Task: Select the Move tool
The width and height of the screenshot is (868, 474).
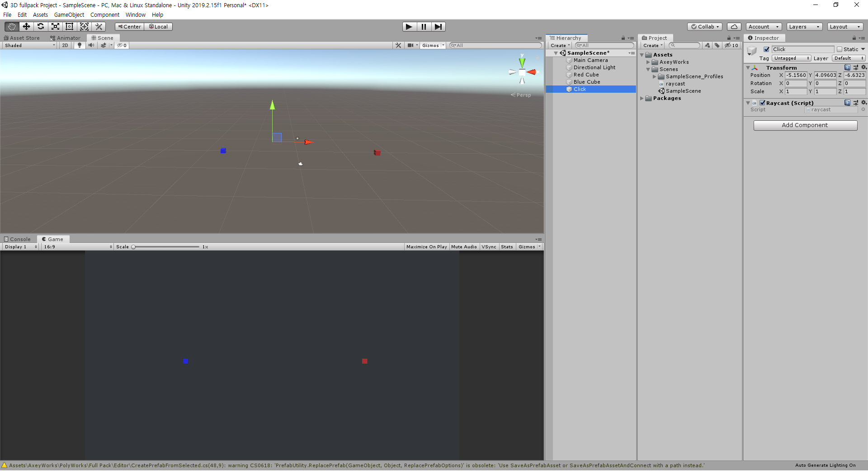Action: point(26,27)
